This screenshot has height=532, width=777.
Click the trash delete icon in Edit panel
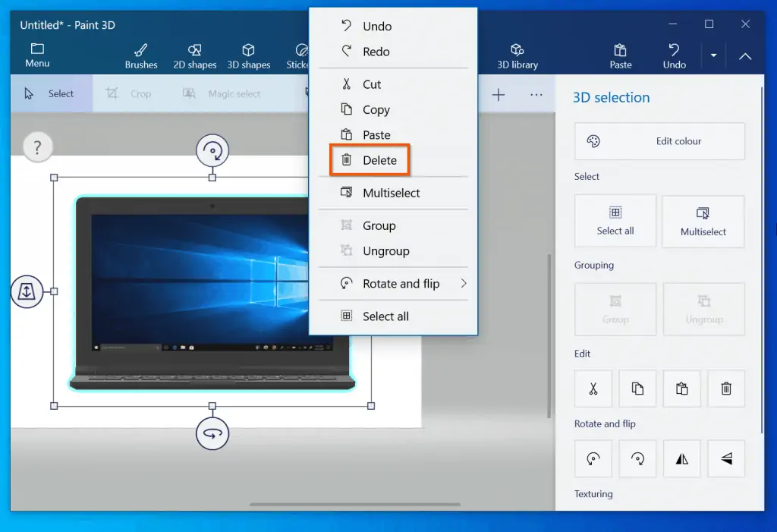[x=726, y=389]
